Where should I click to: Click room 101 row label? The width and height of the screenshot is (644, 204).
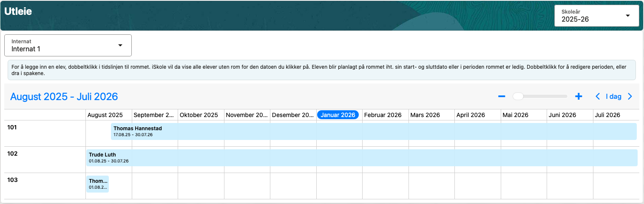(x=13, y=127)
